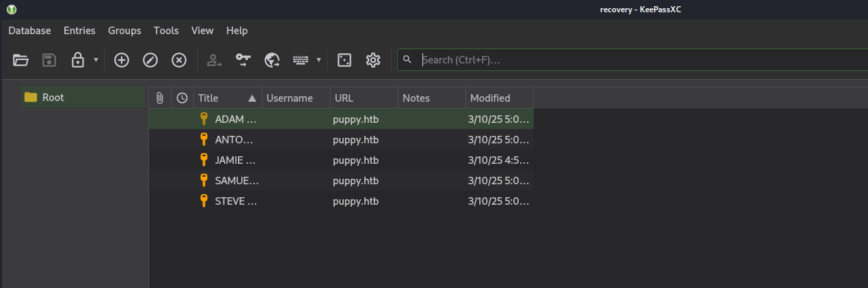Select the STEVE entry row
The width and height of the screenshot is (868, 288).
coord(341,201)
